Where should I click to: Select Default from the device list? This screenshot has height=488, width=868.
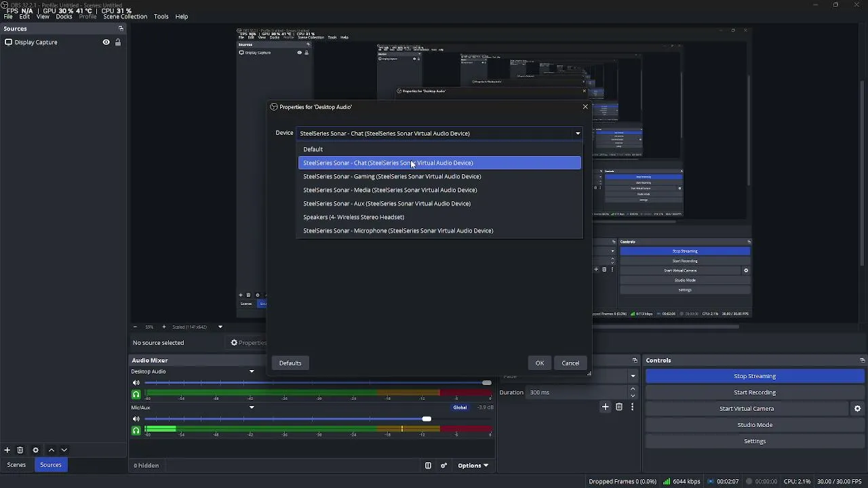click(x=440, y=149)
